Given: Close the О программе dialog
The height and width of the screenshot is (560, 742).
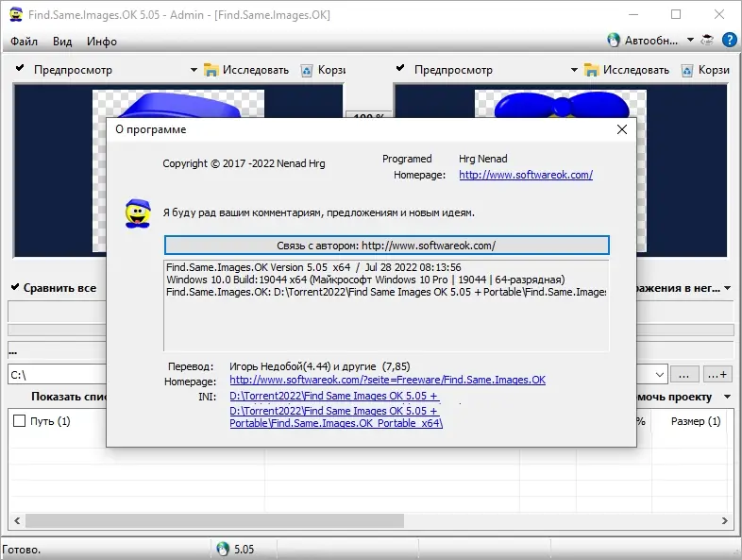Looking at the screenshot, I should 622,129.
